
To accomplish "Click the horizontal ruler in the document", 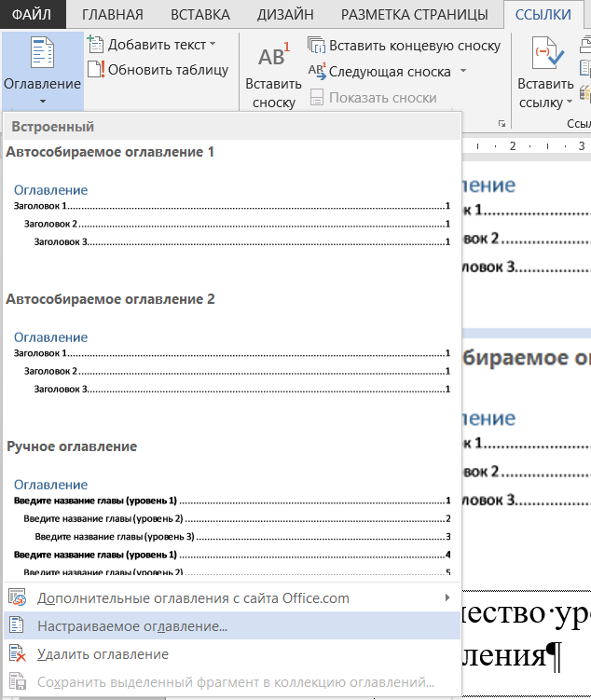I will (x=527, y=146).
